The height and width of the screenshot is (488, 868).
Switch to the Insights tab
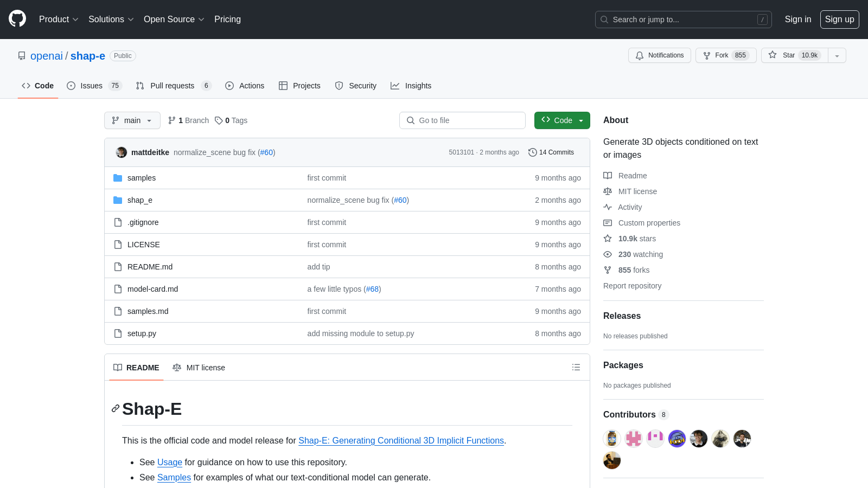click(411, 86)
